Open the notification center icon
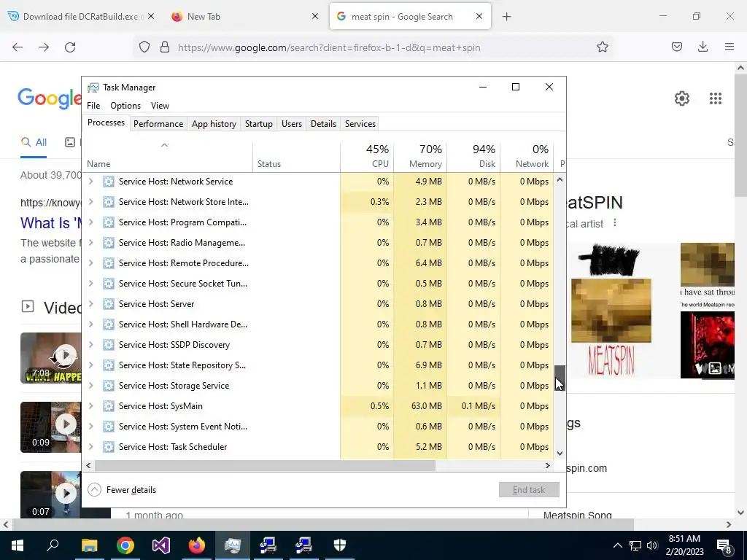The height and width of the screenshot is (560, 747). (x=724, y=545)
